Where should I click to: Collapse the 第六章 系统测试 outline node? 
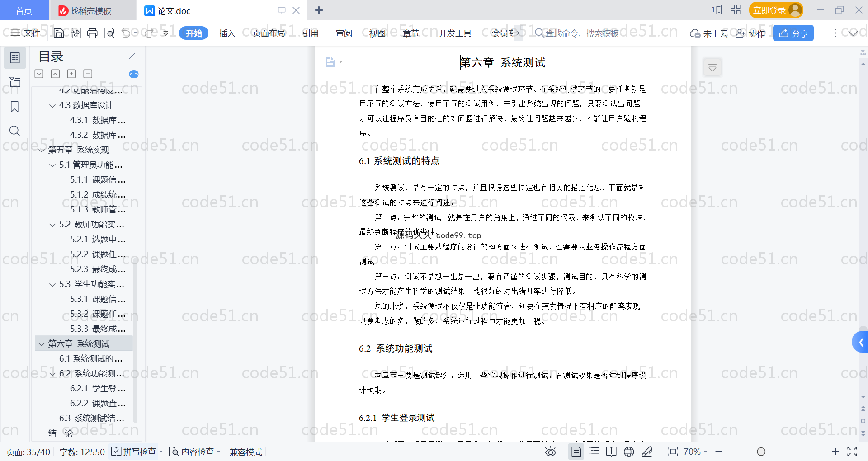(x=42, y=344)
